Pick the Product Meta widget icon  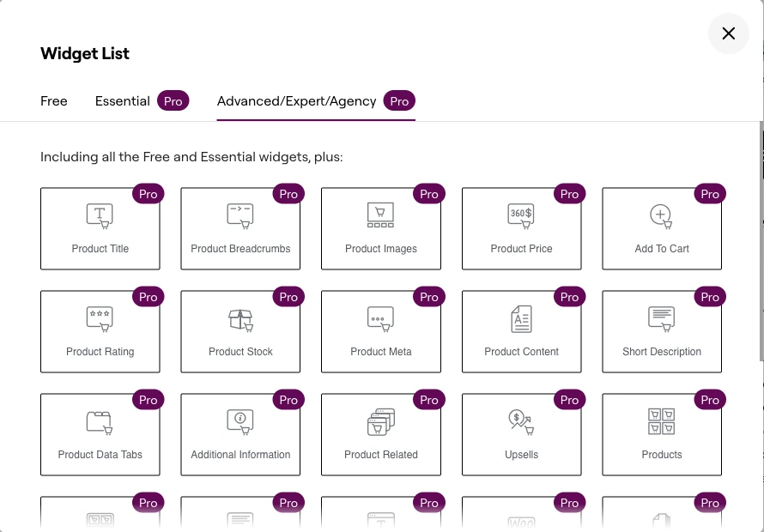(x=380, y=319)
